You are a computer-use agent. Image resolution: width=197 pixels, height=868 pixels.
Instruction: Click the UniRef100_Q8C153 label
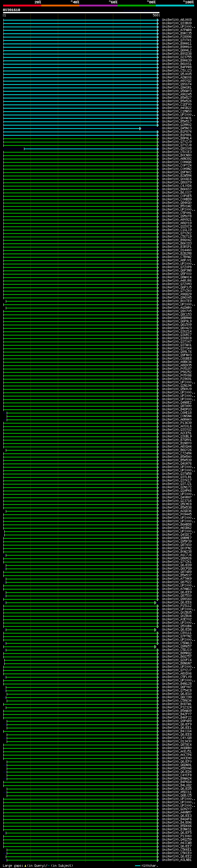click(177, 314)
